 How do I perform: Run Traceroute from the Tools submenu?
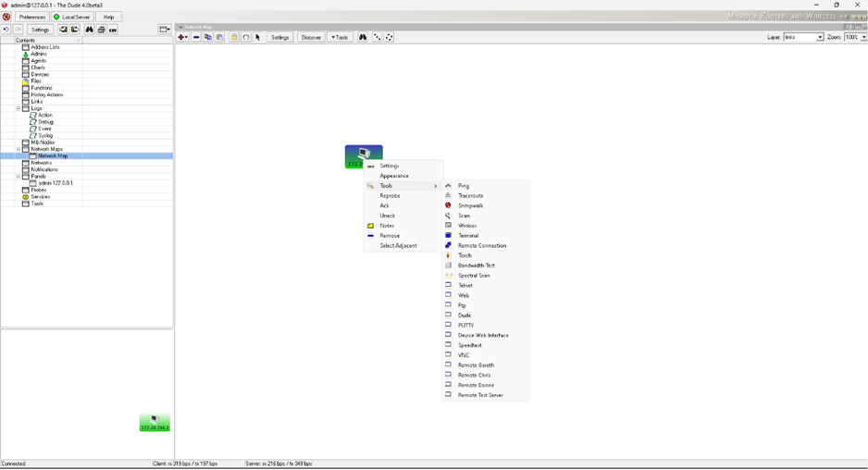485,195
